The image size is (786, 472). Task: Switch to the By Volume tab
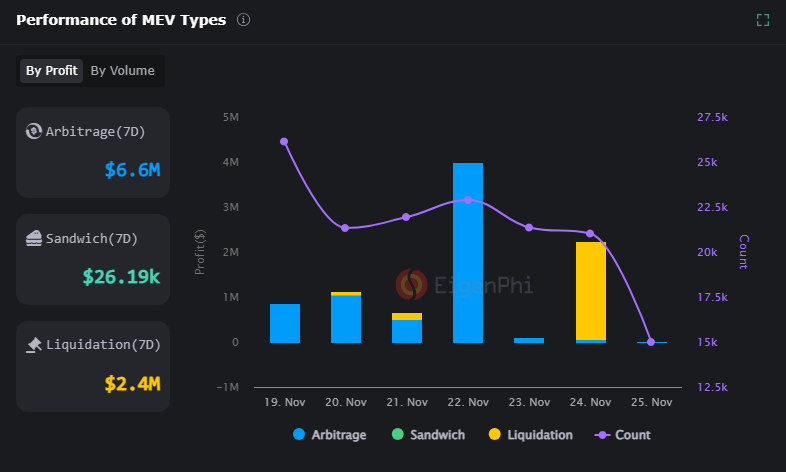(x=122, y=71)
